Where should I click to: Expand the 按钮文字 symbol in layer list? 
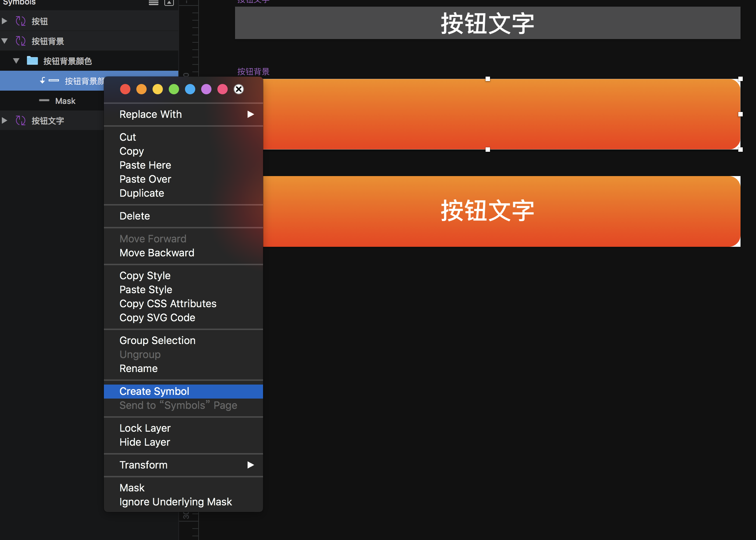tap(4, 120)
